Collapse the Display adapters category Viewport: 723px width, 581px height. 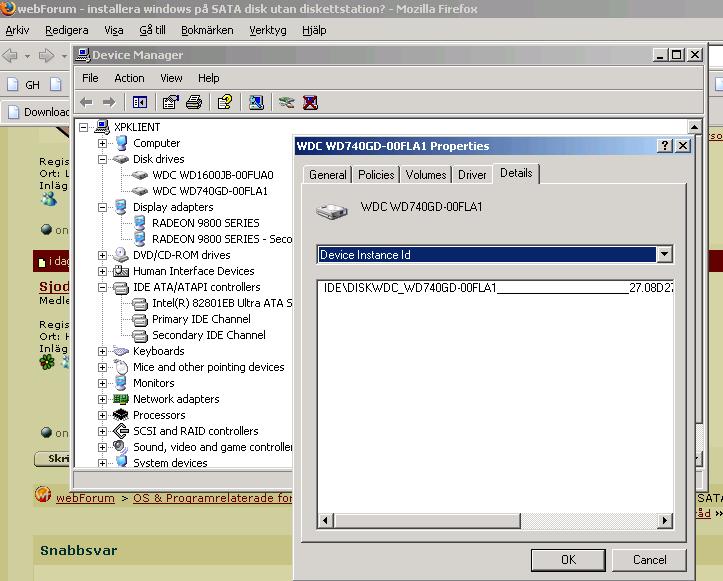click(x=102, y=208)
